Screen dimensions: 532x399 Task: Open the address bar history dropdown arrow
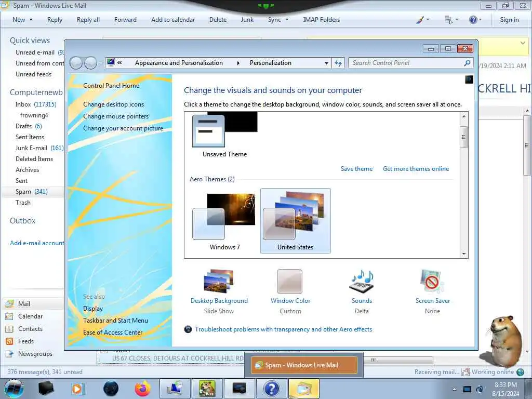click(x=326, y=63)
